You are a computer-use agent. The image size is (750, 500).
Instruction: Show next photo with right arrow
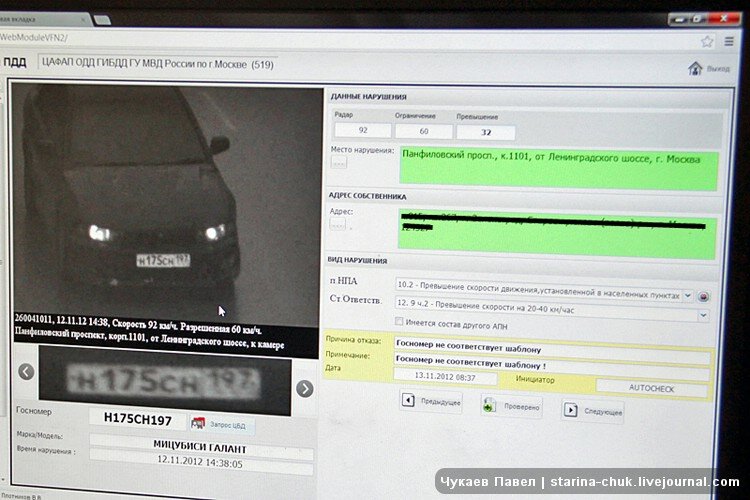pyautogui.click(x=305, y=388)
